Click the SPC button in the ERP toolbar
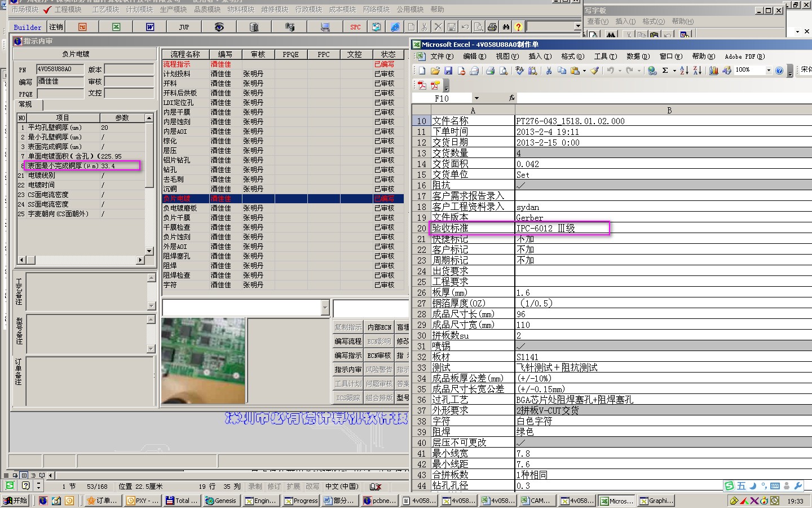The width and height of the screenshot is (812, 508). [x=355, y=27]
